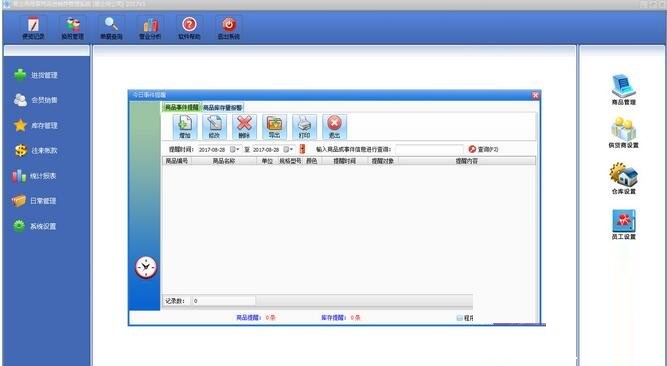Image resolution: width=667 pixels, height=366 pixels.
Task: Click the record count field showing 0
Action: coord(223,301)
